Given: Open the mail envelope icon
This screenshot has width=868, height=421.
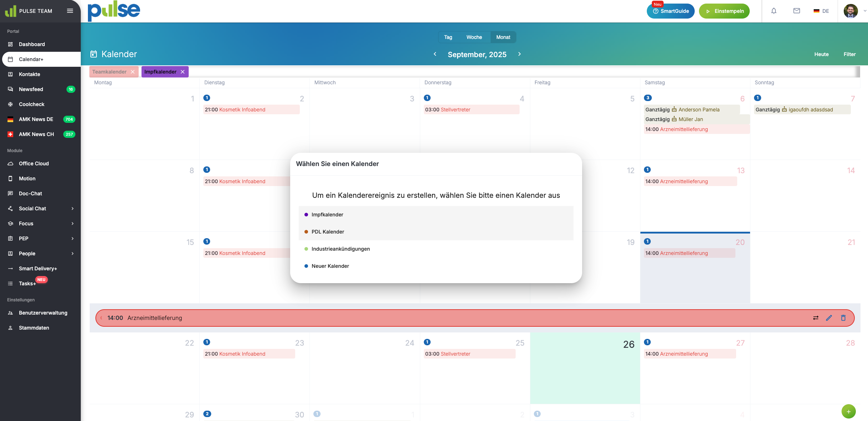Looking at the screenshot, I should [797, 11].
